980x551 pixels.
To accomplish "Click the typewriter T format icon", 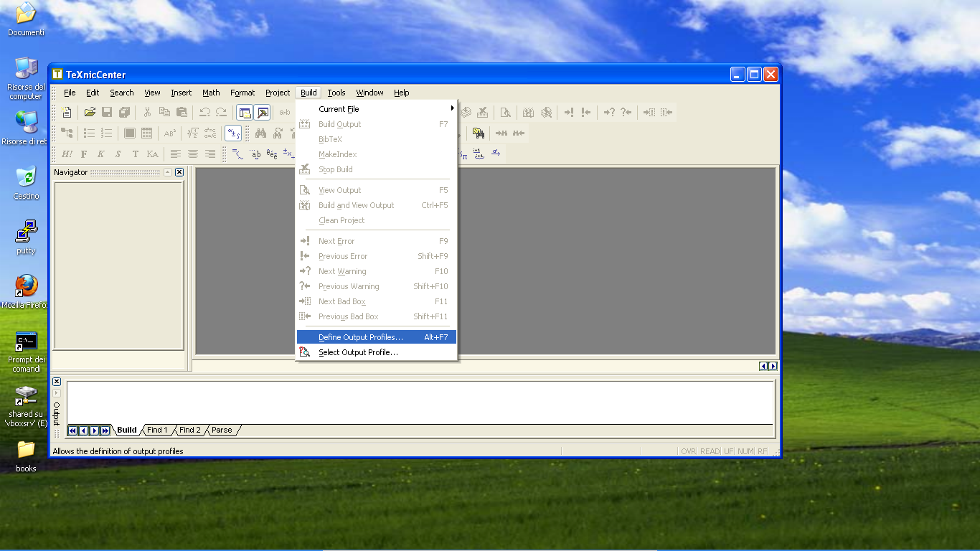I will 136,154.
